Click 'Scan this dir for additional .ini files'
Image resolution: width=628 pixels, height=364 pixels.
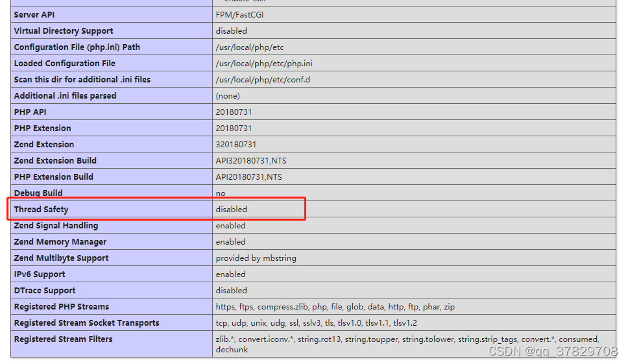click(82, 80)
